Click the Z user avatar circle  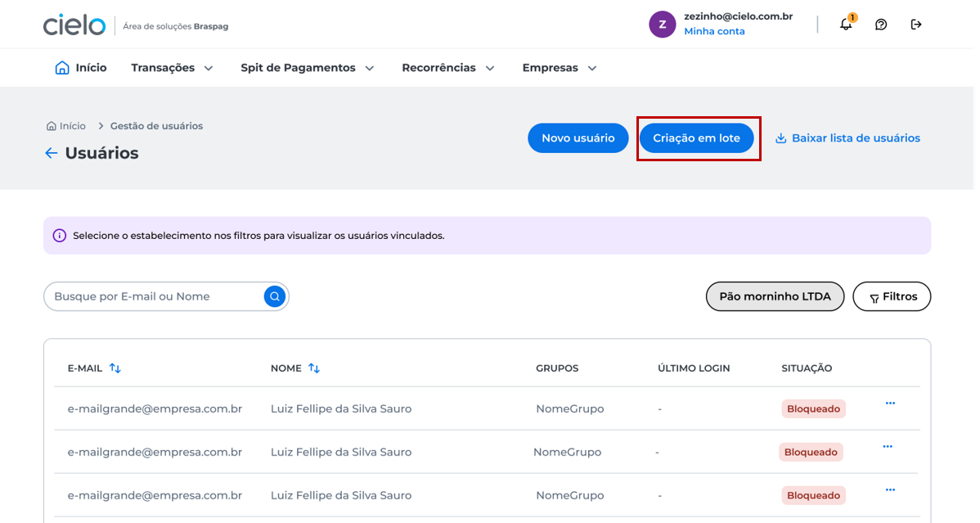[x=662, y=25]
